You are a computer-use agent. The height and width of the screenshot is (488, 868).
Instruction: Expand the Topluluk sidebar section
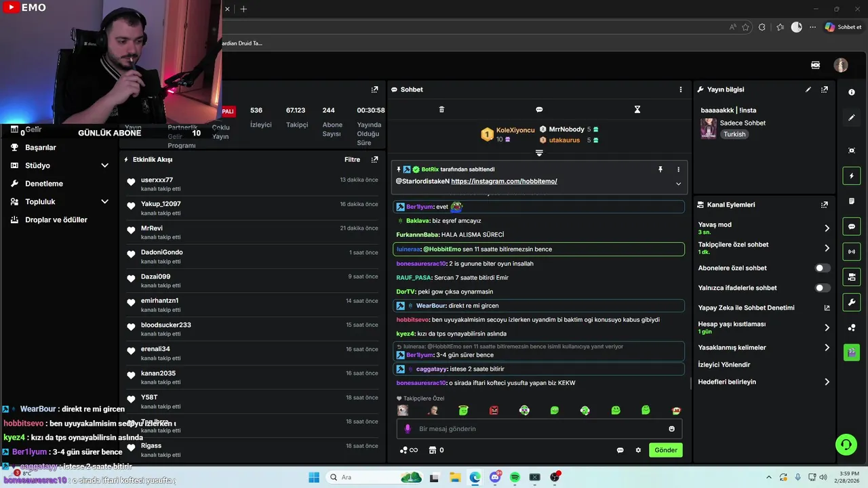click(x=104, y=202)
